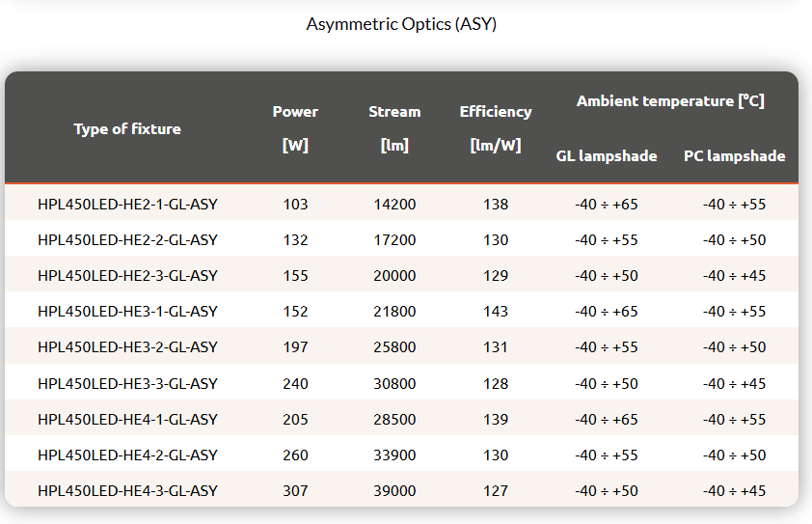Image resolution: width=812 pixels, height=524 pixels.
Task: Click the "GL lampshade" subheader
Action: tap(607, 155)
